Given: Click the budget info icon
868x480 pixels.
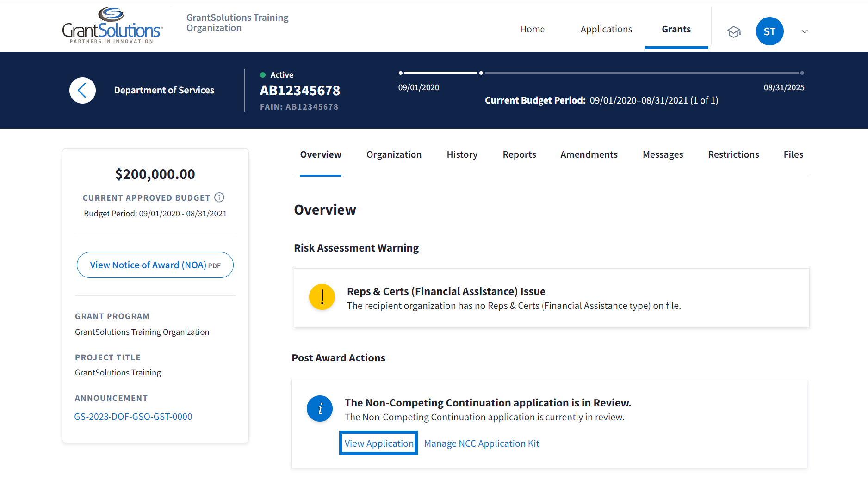Looking at the screenshot, I should click(219, 197).
